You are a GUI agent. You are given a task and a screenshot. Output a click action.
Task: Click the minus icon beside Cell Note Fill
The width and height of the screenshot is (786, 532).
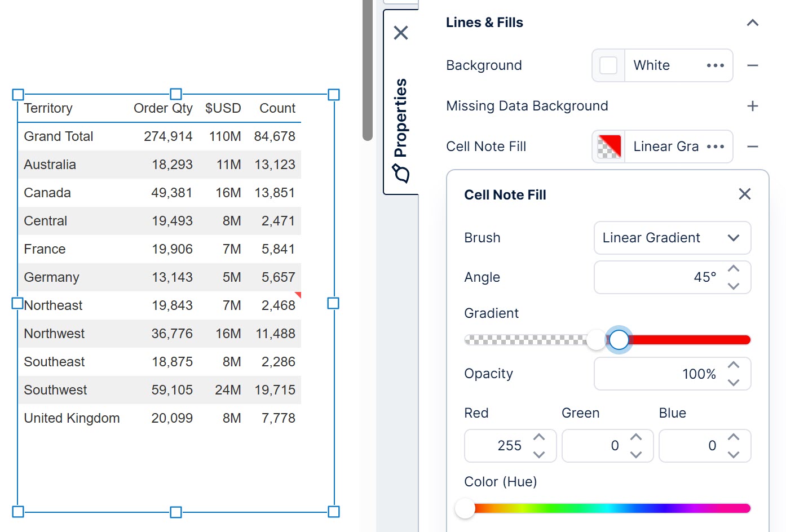click(752, 147)
